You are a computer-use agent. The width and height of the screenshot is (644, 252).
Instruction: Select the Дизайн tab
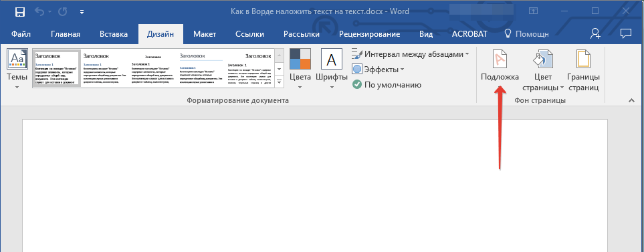(160, 34)
